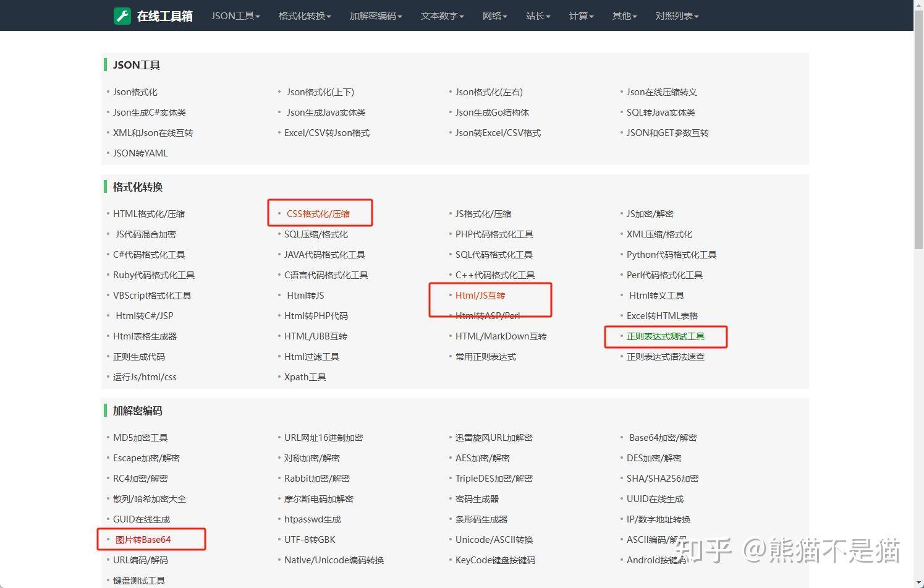Image resolution: width=924 pixels, height=588 pixels.
Task: Open 常用正则表达式 link
Action: tap(486, 357)
